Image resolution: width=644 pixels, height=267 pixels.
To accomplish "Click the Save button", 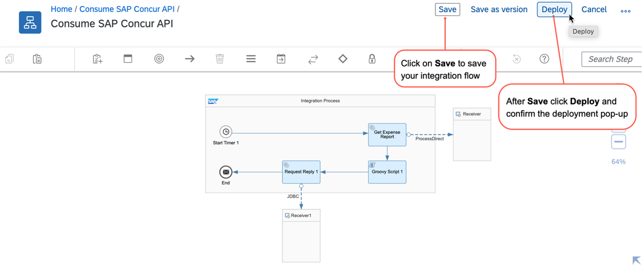I will tap(448, 9).
